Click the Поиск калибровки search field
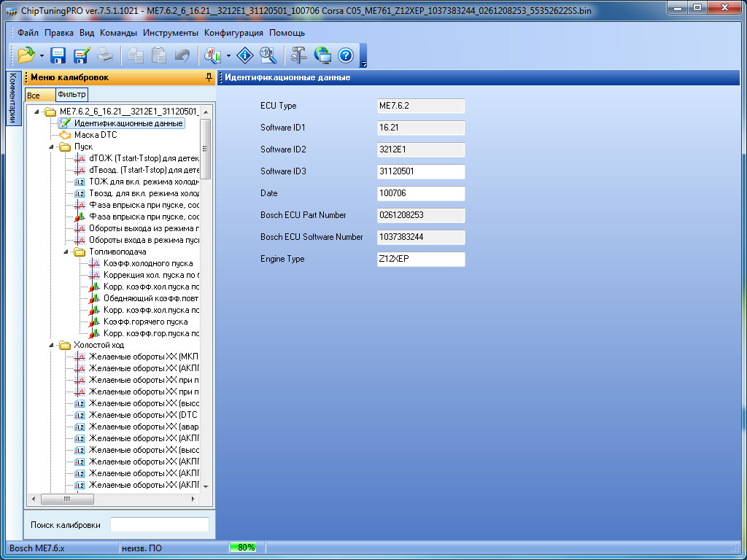 (x=159, y=525)
